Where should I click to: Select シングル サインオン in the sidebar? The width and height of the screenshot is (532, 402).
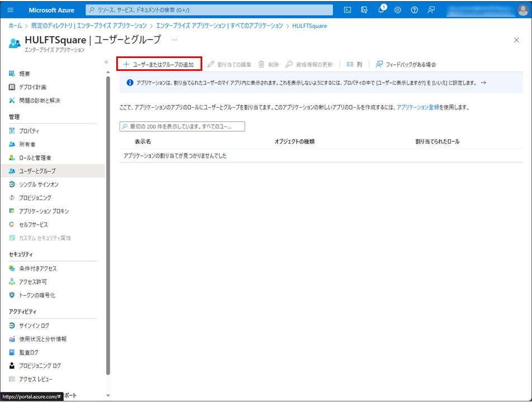tap(39, 184)
